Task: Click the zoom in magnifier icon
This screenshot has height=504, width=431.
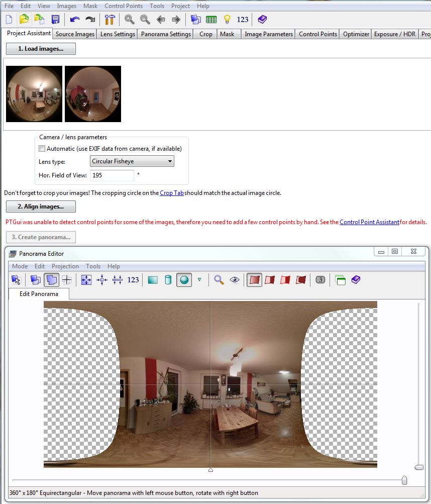Action: (x=130, y=20)
